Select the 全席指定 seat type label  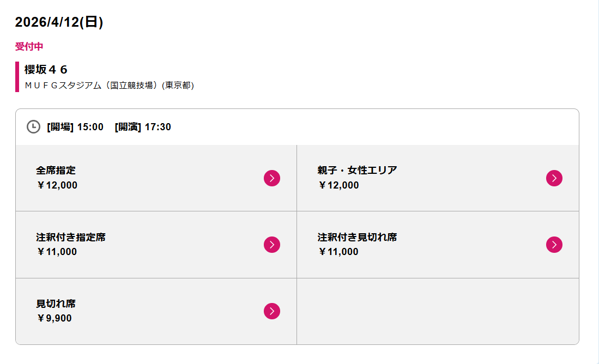(56, 171)
